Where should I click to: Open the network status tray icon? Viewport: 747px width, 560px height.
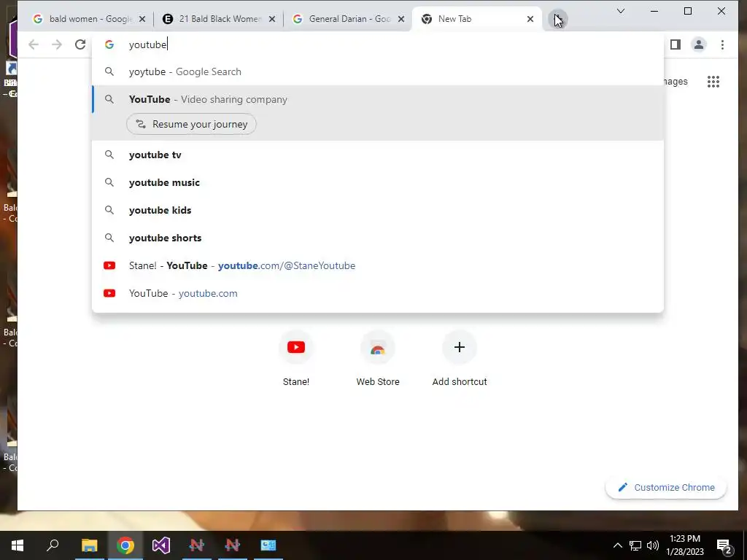click(x=635, y=545)
